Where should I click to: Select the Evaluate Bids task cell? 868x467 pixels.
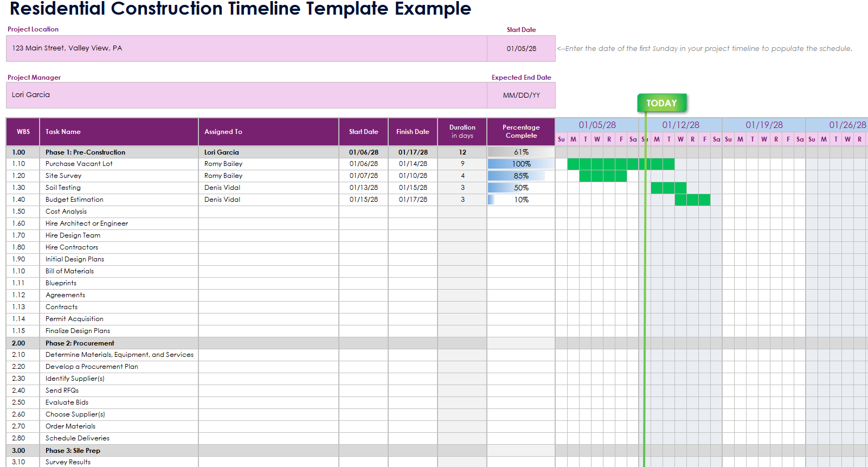pyautogui.click(x=67, y=402)
